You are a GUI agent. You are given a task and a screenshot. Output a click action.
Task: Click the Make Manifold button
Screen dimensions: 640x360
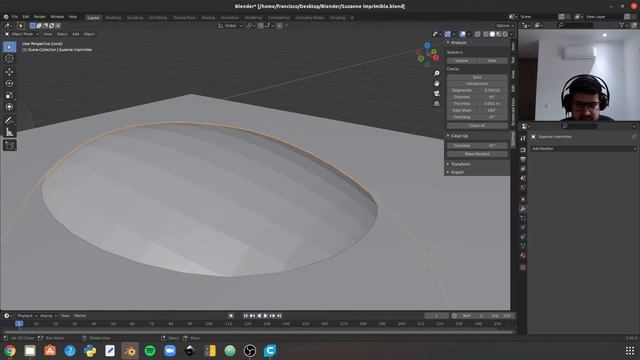[477, 154]
